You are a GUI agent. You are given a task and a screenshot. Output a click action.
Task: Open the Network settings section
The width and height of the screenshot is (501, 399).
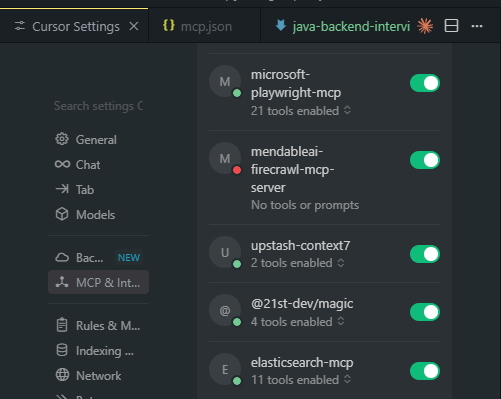click(x=98, y=375)
